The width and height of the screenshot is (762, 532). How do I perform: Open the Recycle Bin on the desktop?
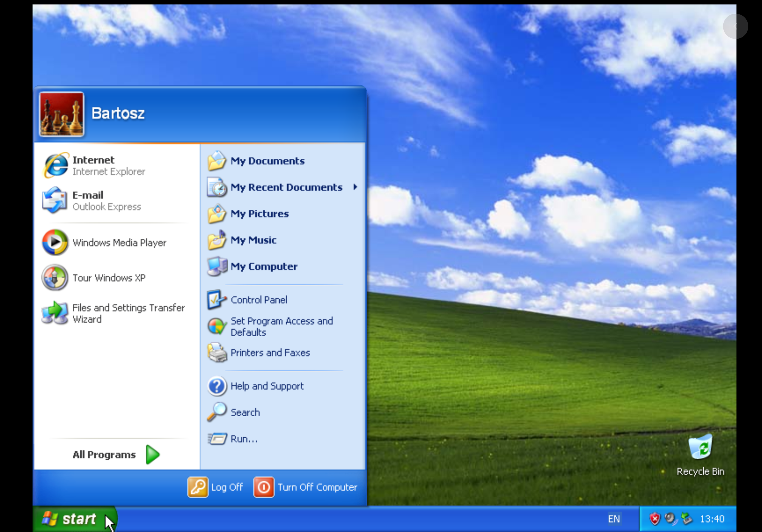(x=700, y=447)
